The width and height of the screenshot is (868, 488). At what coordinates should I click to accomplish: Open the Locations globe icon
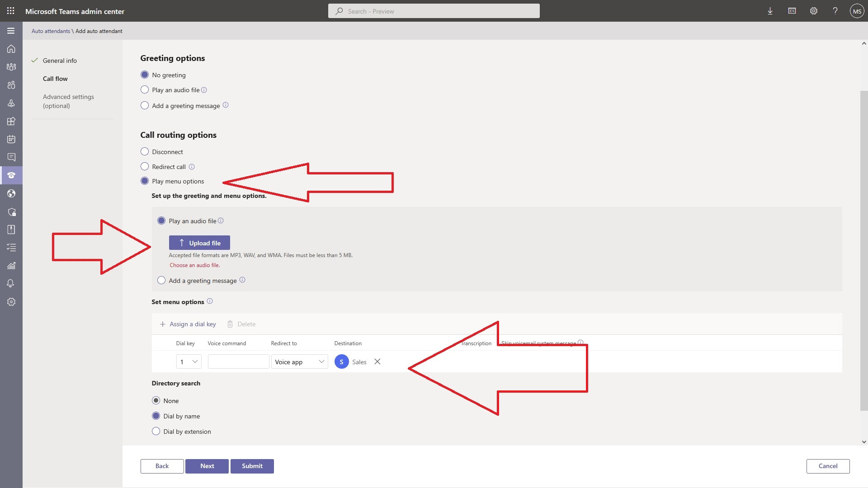(x=11, y=193)
